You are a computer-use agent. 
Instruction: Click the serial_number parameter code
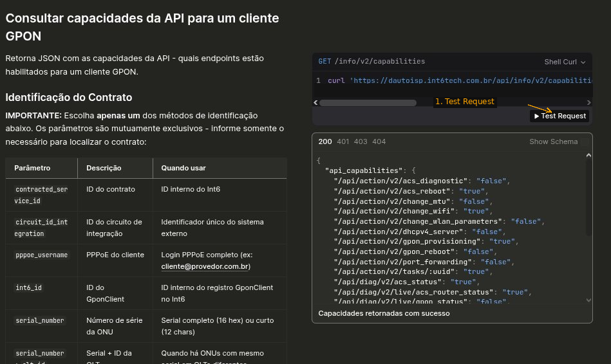point(40,320)
